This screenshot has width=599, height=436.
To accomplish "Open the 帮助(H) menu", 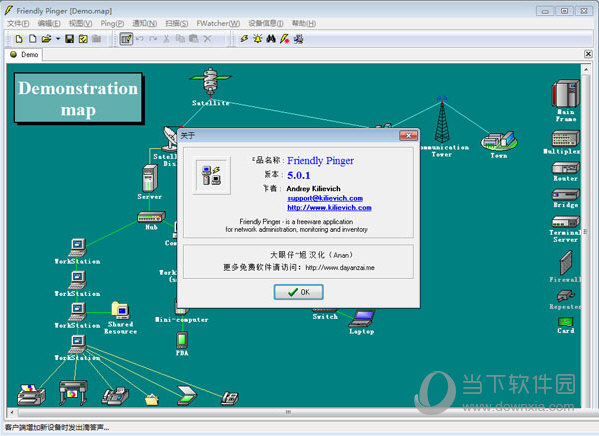I will [304, 23].
